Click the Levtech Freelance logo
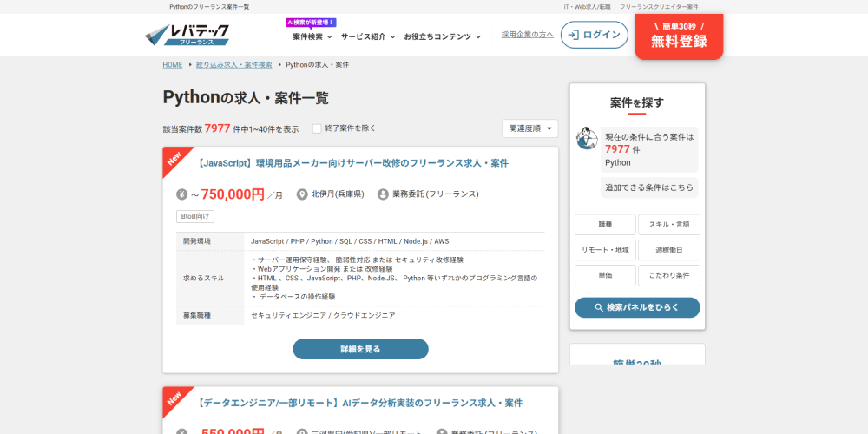This screenshot has height=434, width=868. coord(187,35)
